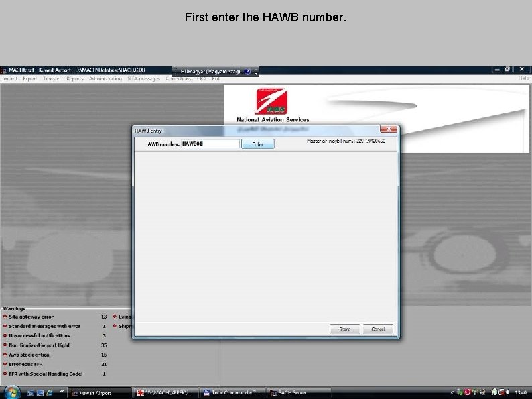This screenshot has width=532, height=399.
Task: Click the language bar help icon
Action: (x=247, y=72)
